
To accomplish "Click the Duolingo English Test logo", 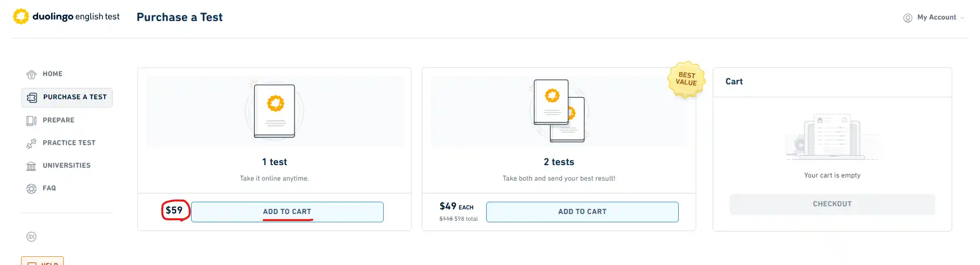I will pos(66,16).
